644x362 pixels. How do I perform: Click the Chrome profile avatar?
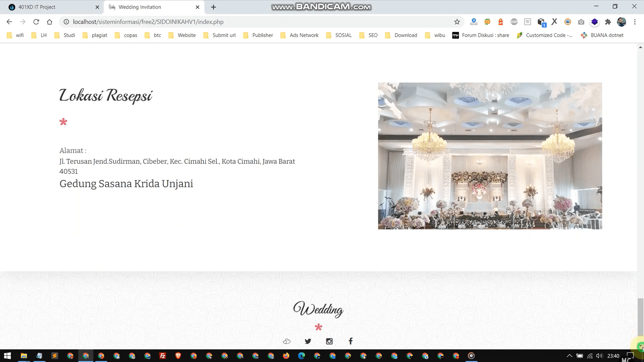click(622, 22)
